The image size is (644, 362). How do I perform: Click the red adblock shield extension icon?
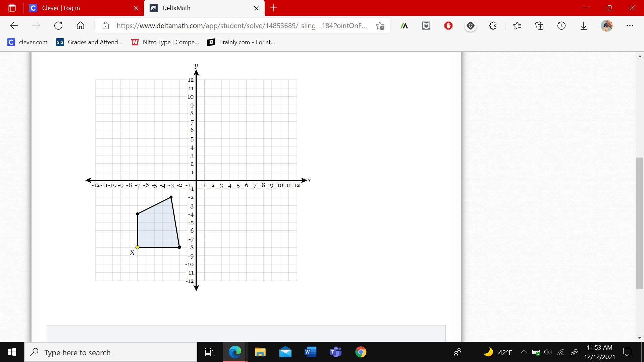[x=448, y=26]
